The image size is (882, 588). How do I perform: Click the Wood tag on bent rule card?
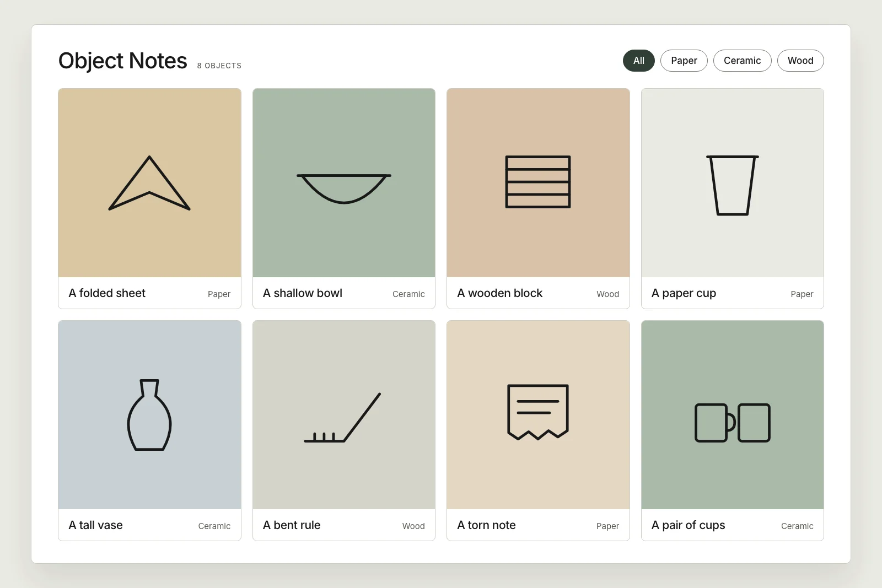(413, 526)
